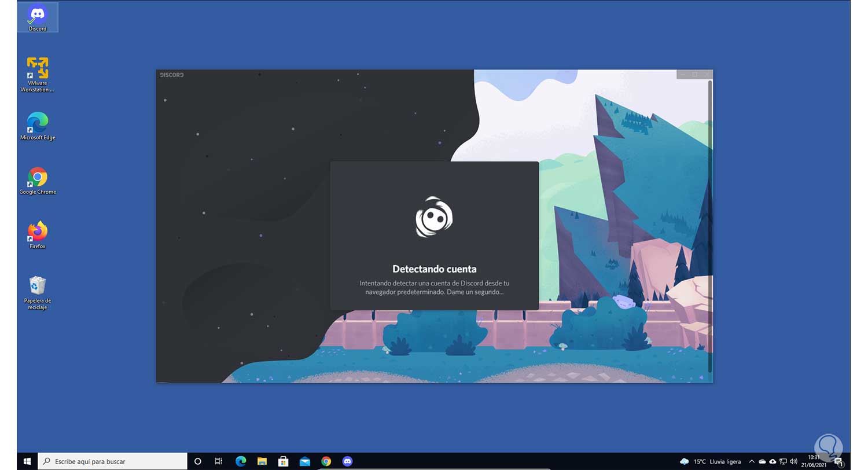Open the network tray icon
The image size is (868, 470).
click(x=783, y=461)
